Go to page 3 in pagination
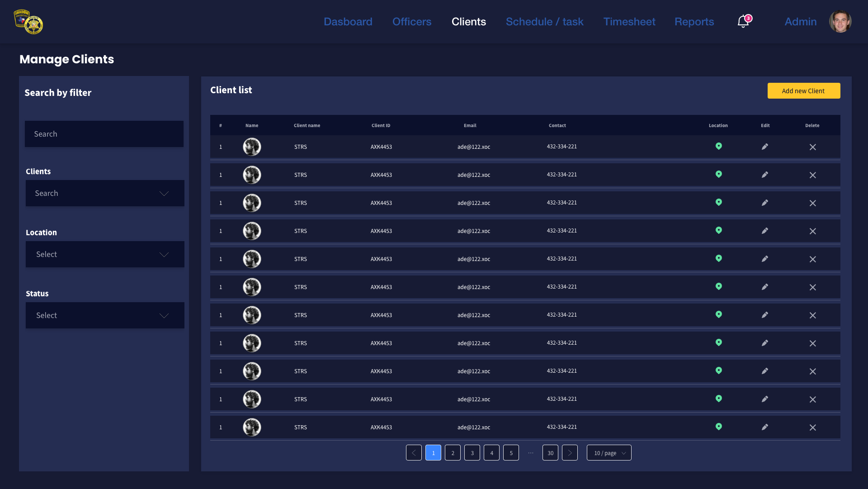Image resolution: width=868 pixels, height=489 pixels. pos(472,453)
